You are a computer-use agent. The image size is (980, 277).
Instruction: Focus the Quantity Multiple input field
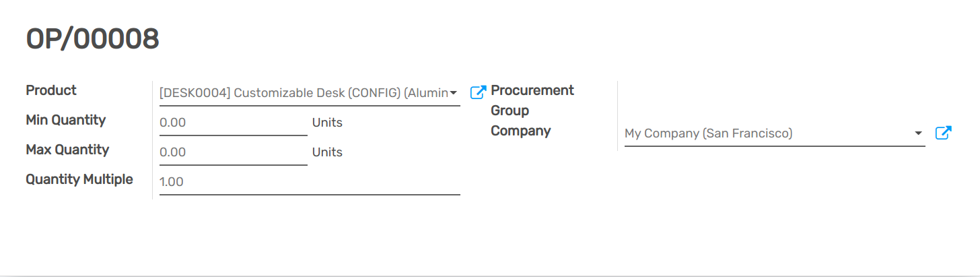click(x=310, y=182)
